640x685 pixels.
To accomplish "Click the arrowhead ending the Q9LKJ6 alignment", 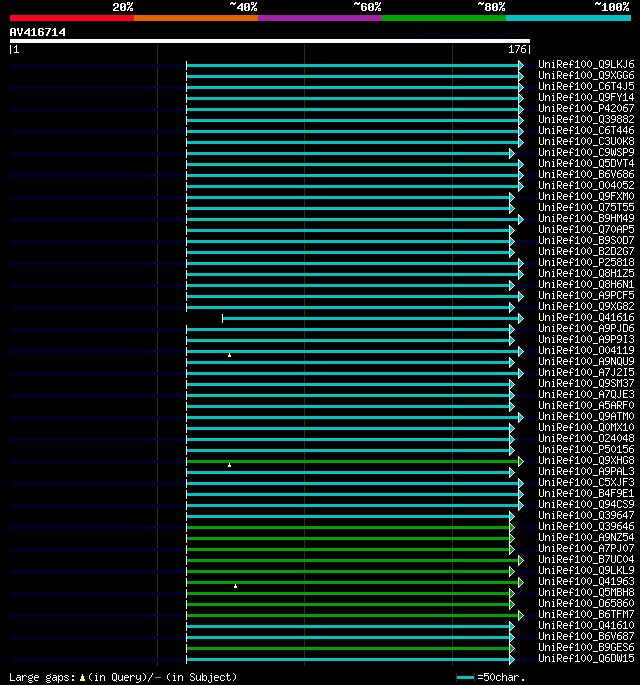I will pos(521,66).
